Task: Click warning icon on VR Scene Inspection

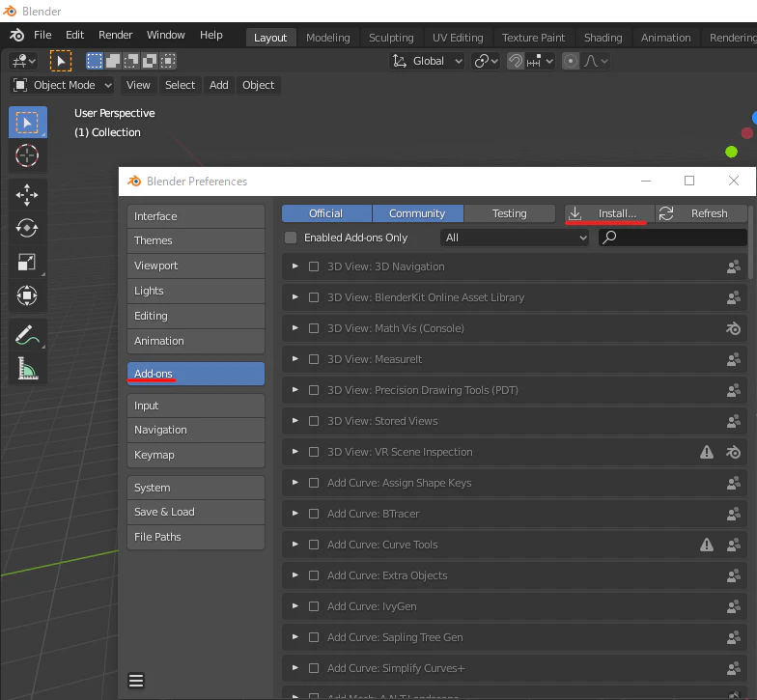Action: pos(707,452)
